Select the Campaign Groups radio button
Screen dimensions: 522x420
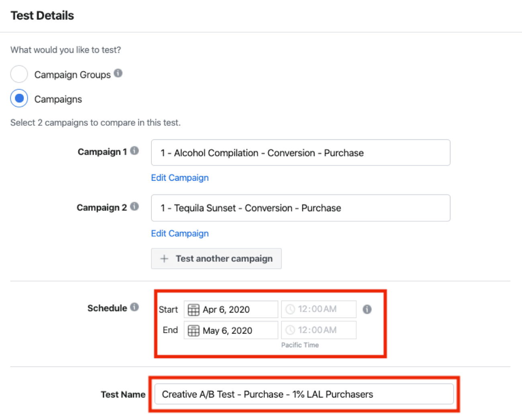(19, 74)
